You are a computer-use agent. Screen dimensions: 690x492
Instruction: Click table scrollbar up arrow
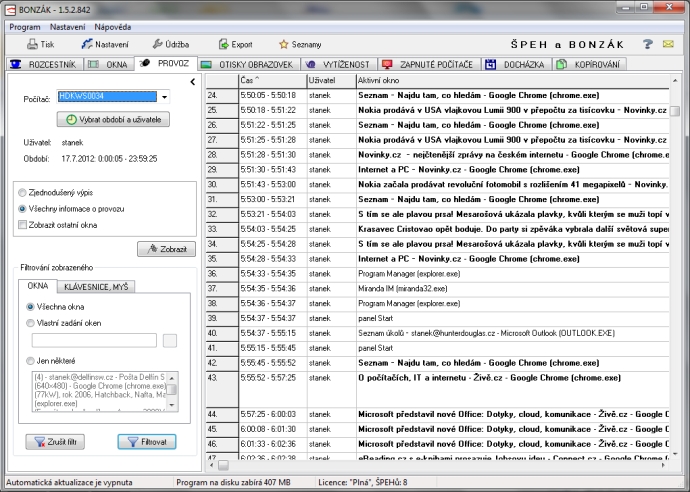pyautogui.click(x=675, y=81)
